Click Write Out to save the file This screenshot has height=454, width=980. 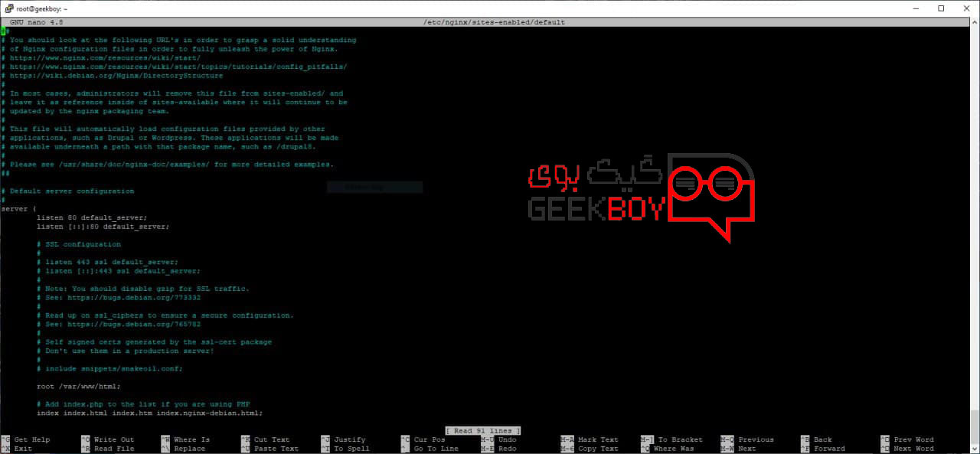(x=112, y=439)
